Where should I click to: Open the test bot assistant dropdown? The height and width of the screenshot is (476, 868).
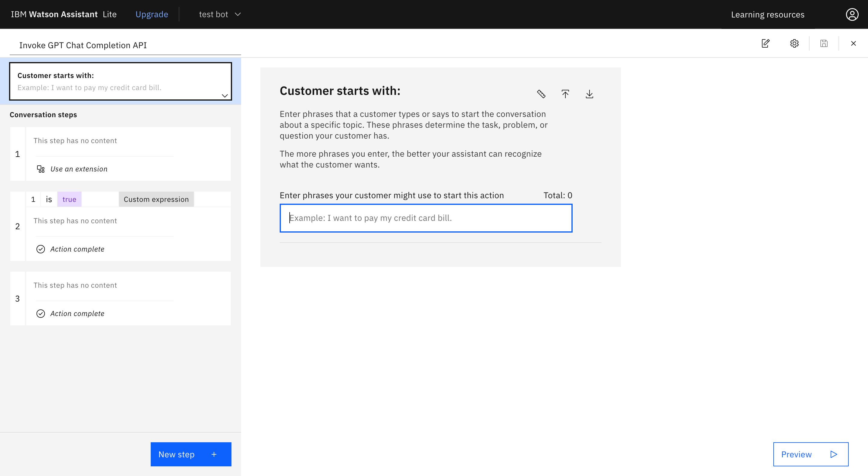point(220,14)
